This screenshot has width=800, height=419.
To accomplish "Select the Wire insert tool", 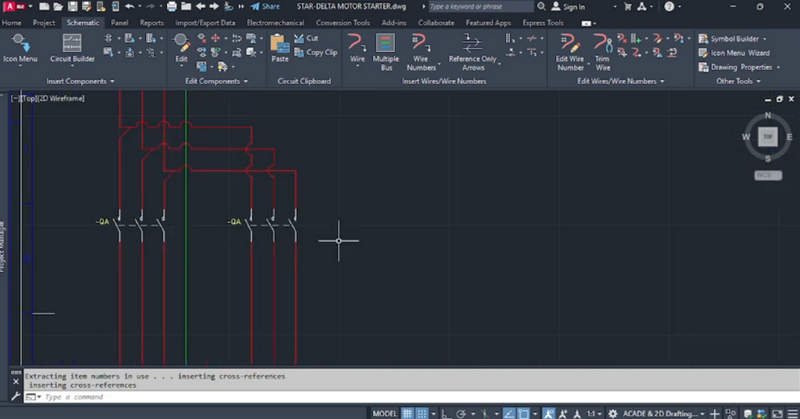I will (x=357, y=48).
